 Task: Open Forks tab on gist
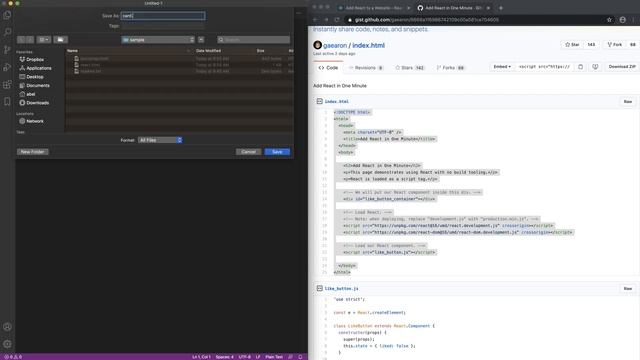(x=451, y=68)
